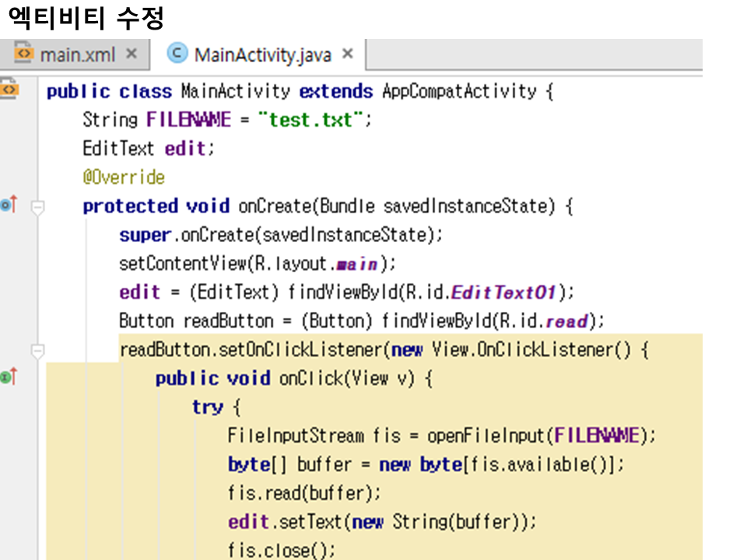Select the MainActivity.java tab
Viewport: 747px width, 560px height.
(262, 55)
